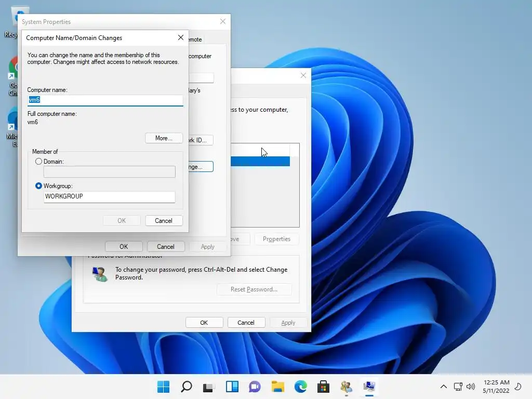
Task: Launch Microsoft Edge from taskbar
Action: 301,387
